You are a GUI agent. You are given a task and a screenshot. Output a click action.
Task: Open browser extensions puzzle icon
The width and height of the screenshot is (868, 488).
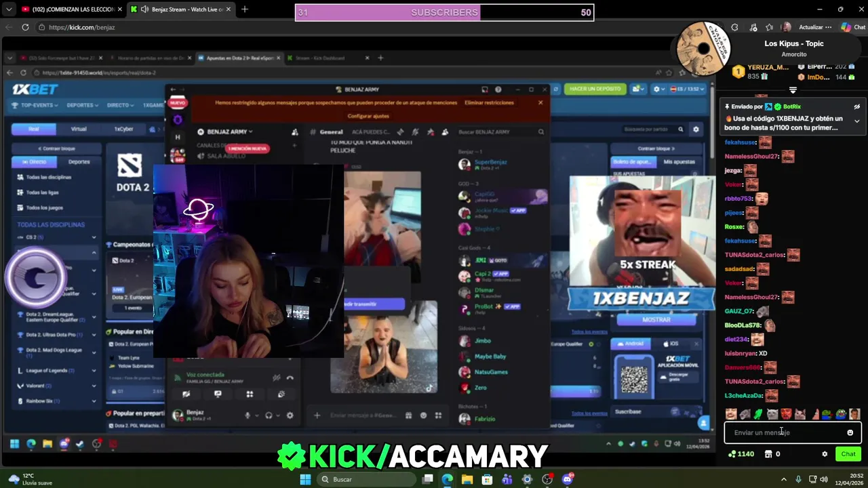[734, 27]
